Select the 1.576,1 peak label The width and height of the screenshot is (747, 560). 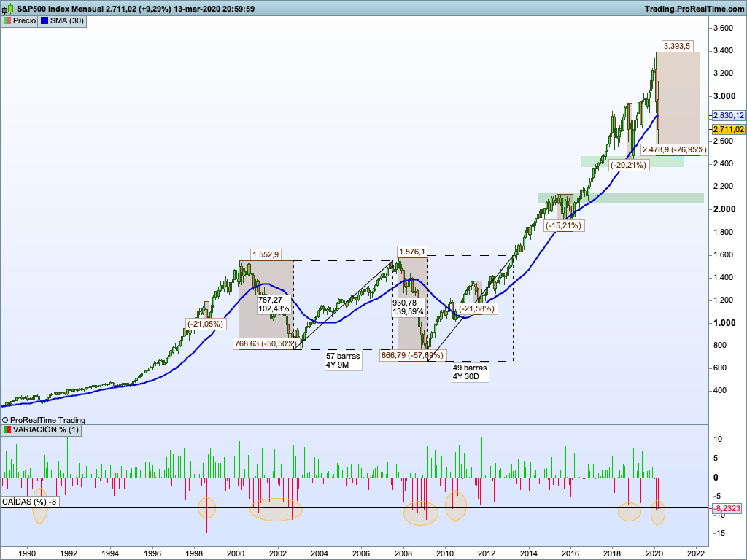(x=411, y=252)
